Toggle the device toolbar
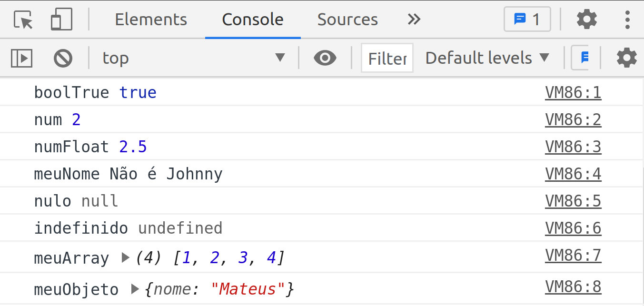The height and width of the screenshot is (306, 644). click(62, 19)
